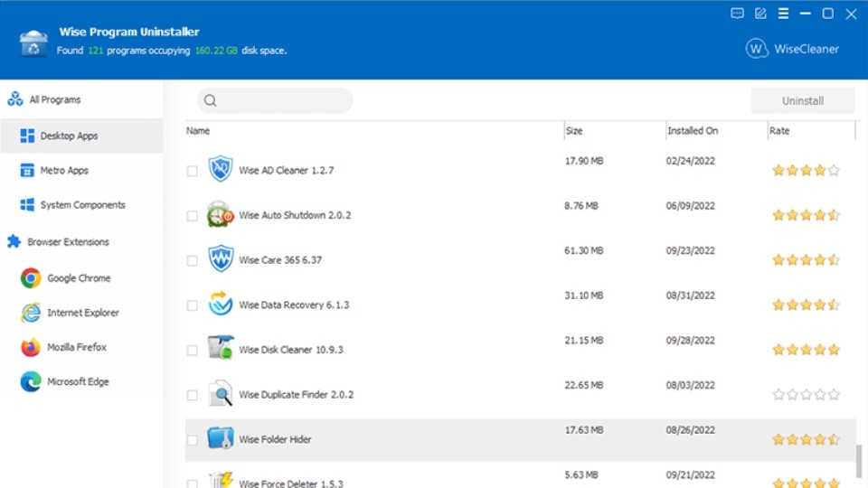
Task: Click the Google Chrome icon in sidebar
Action: [31, 277]
